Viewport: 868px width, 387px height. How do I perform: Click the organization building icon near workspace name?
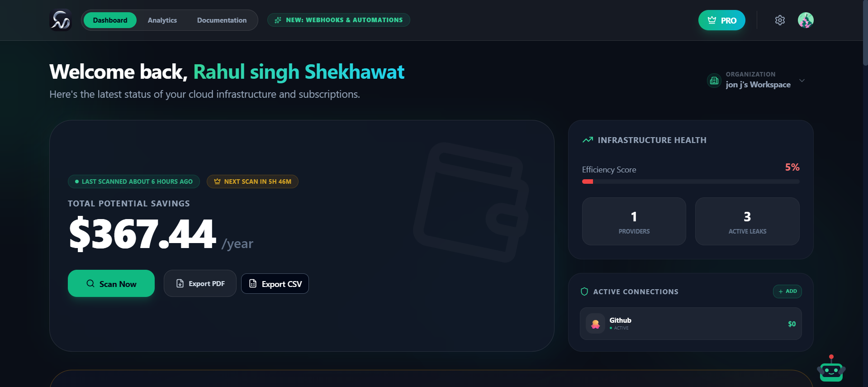point(714,81)
